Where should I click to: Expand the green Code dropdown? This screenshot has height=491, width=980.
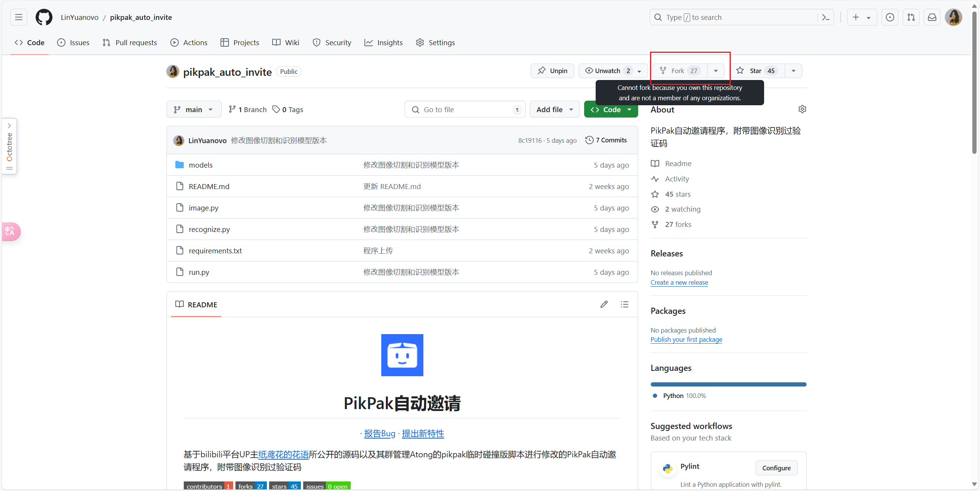pyautogui.click(x=611, y=109)
